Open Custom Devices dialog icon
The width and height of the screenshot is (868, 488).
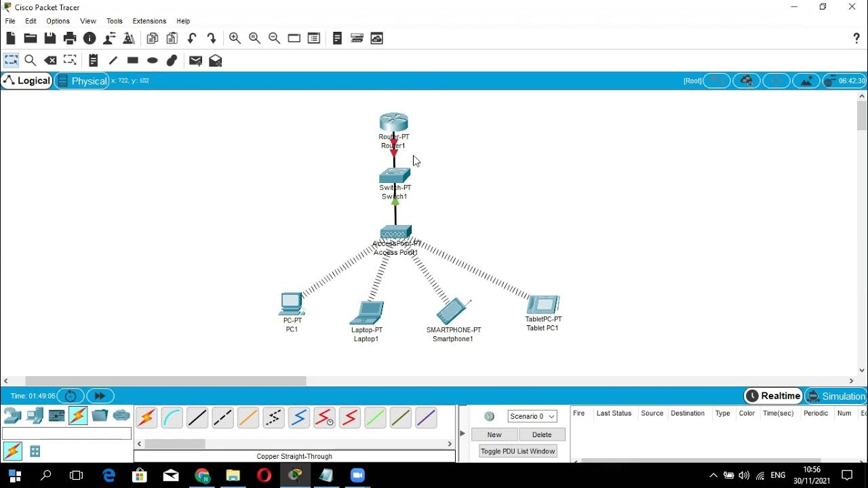pos(313,39)
